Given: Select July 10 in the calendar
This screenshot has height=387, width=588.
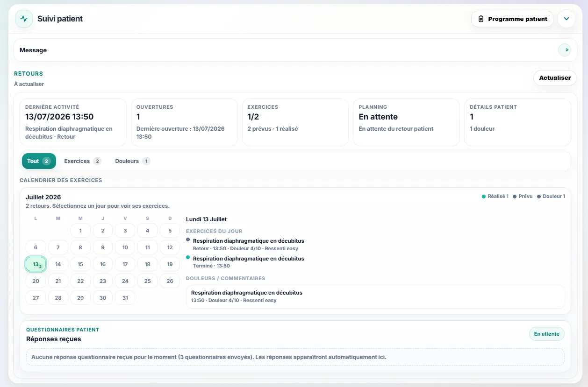Looking at the screenshot, I should pyautogui.click(x=125, y=247).
